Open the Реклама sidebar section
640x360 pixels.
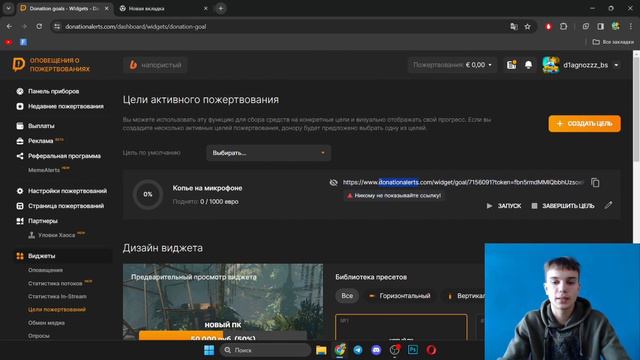(x=40, y=141)
